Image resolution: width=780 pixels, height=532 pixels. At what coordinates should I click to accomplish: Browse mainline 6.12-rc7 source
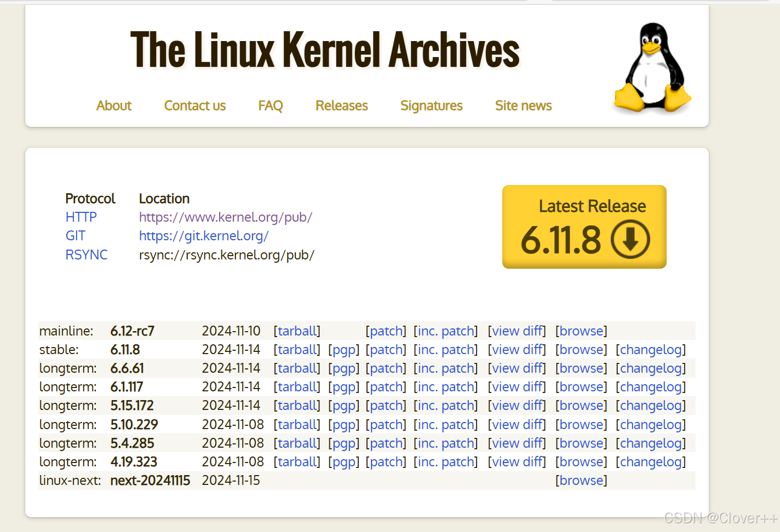581,331
